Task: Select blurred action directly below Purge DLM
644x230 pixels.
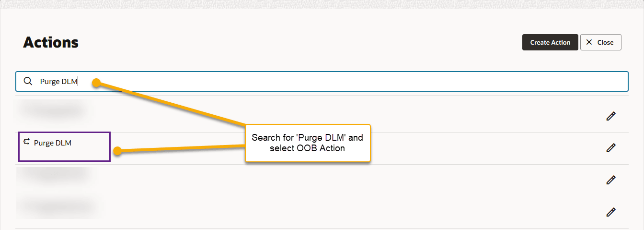Action: (53, 175)
